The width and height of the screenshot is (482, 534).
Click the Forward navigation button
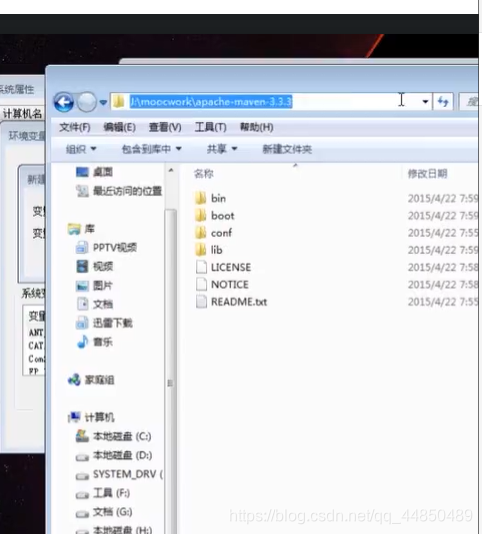click(x=87, y=102)
